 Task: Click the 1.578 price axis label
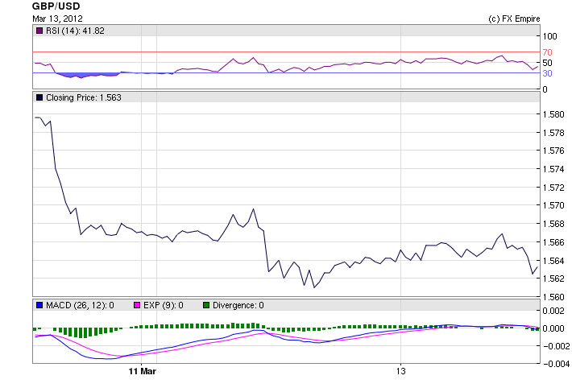pos(553,133)
